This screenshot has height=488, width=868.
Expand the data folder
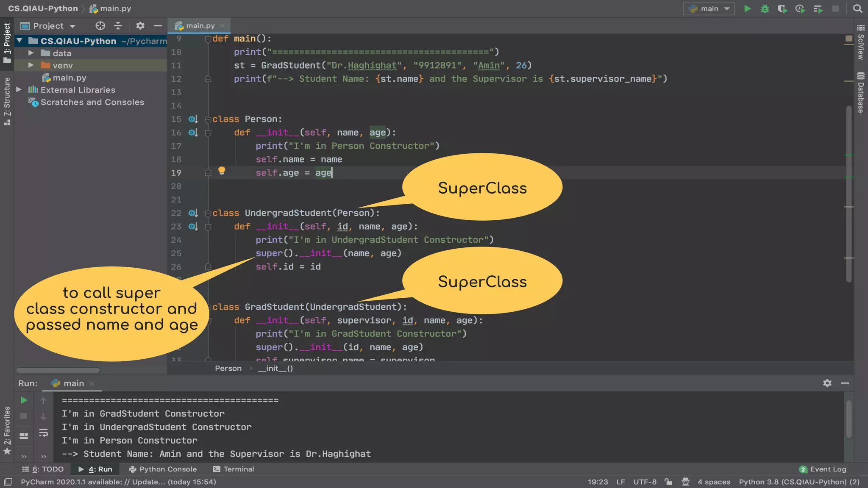(x=31, y=53)
